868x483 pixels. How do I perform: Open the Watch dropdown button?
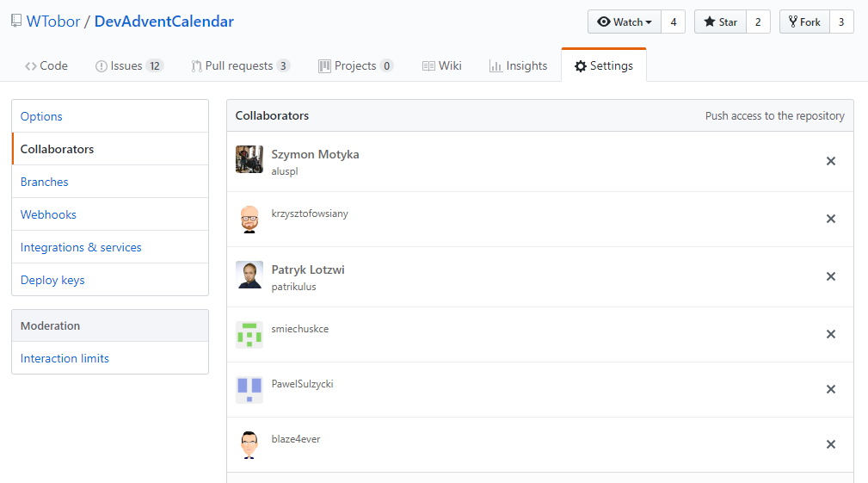pos(625,22)
